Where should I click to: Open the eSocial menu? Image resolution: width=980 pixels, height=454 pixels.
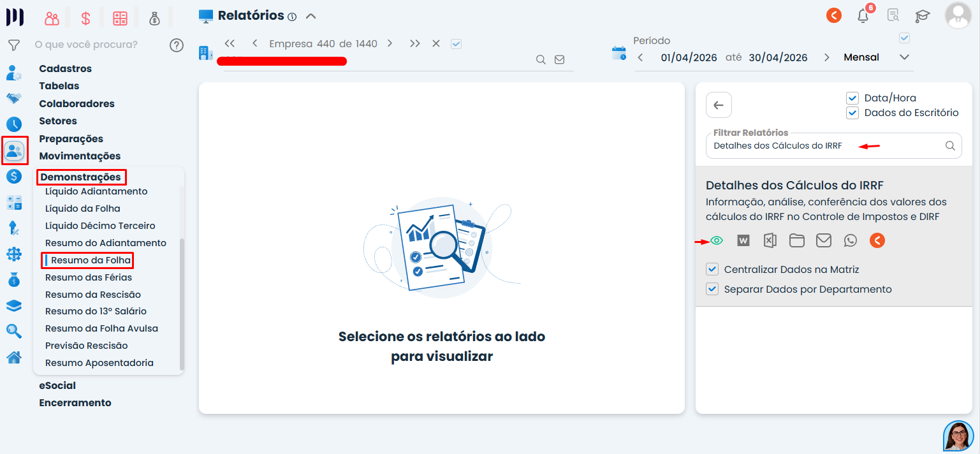[x=57, y=385]
